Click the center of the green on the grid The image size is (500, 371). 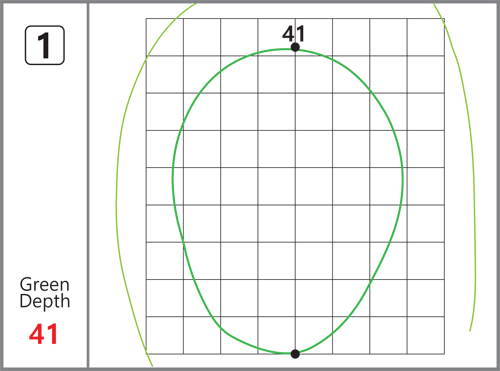point(288,201)
